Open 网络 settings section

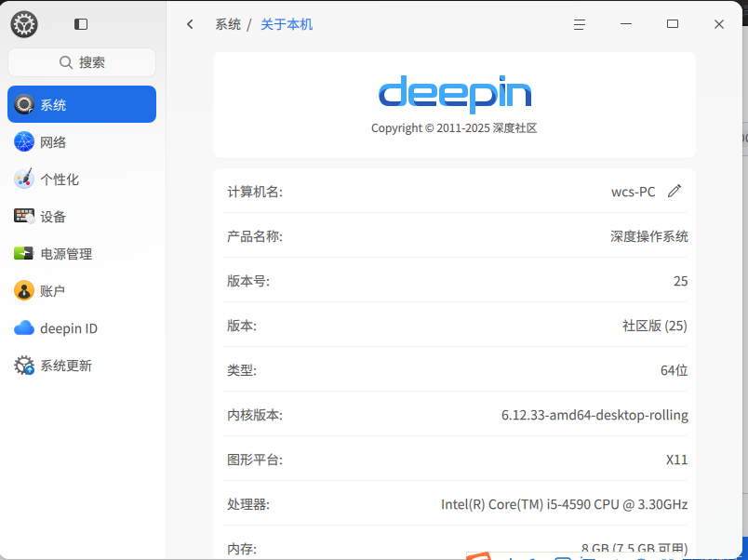[82, 141]
